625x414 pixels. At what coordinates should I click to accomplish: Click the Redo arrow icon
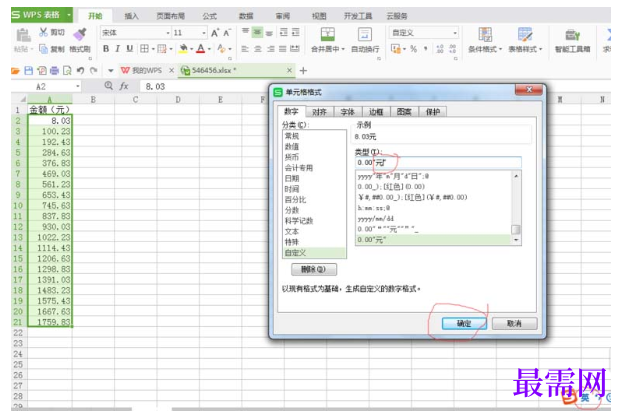tap(93, 71)
